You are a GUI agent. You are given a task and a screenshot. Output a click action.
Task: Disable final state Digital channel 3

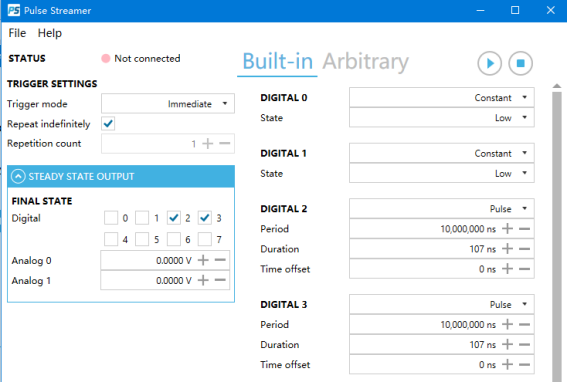tap(205, 218)
